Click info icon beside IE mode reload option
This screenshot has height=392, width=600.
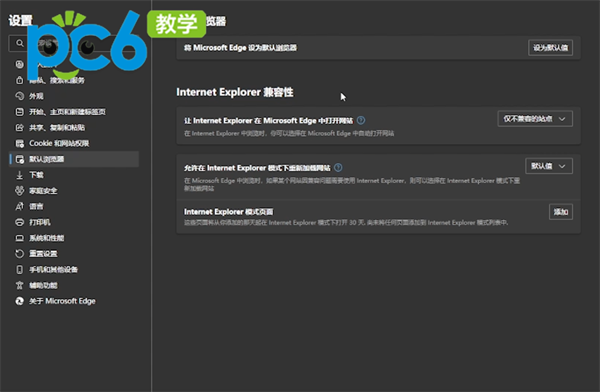338,168
